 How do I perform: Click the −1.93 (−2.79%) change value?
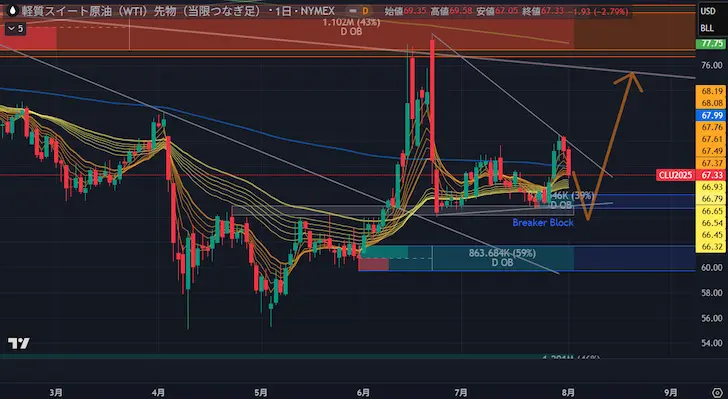[x=600, y=11]
